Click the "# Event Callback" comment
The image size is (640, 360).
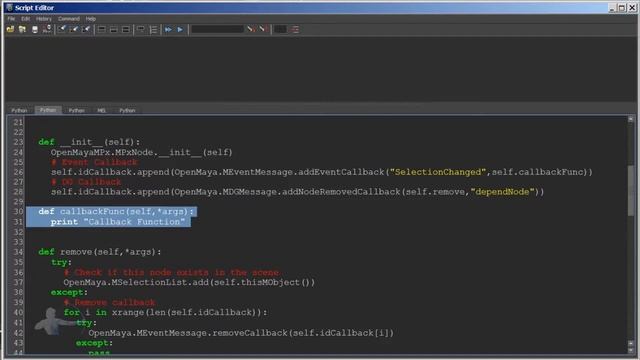(94, 162)
